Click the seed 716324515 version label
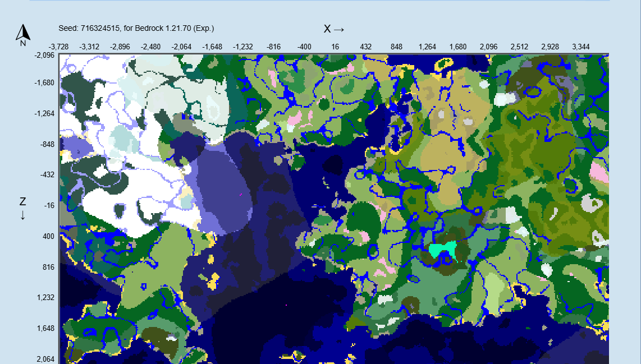The image size is (641, 364). pyautogui.click(x=136, y=28)
